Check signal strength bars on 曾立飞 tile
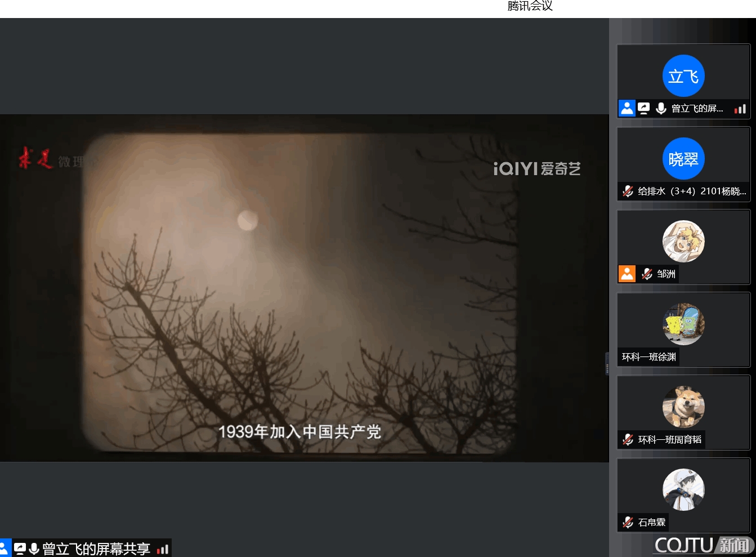This screenshot has height=557, width=756. [x=740, y=109]
